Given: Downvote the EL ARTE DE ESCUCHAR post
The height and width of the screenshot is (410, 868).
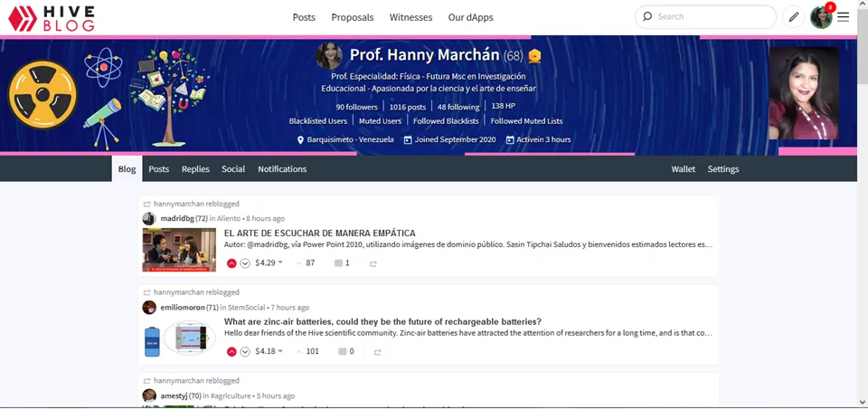Looking at the screenshot, I should point(245,263).
